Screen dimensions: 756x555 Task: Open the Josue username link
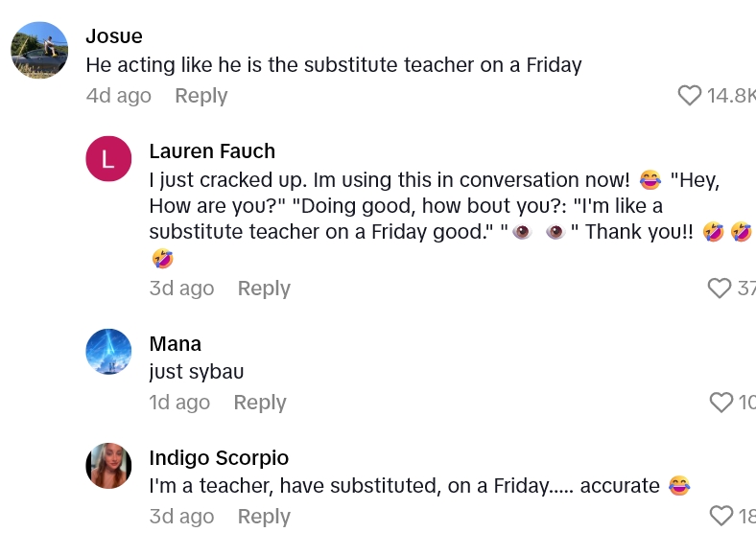[114, 36]
